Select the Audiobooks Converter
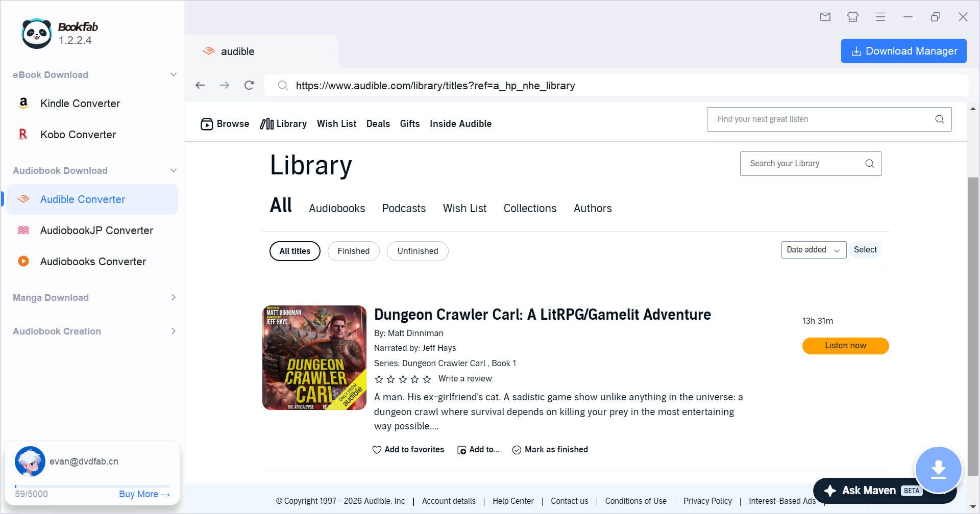The height and width of the screenshot is (514, 980). (x=93, y=261)
